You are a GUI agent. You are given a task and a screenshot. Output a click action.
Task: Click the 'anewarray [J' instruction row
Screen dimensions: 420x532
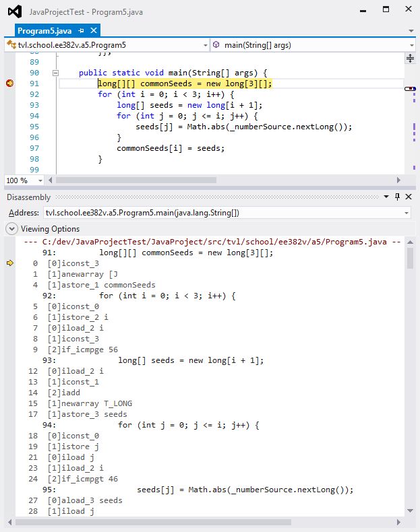tap(82, 274)
